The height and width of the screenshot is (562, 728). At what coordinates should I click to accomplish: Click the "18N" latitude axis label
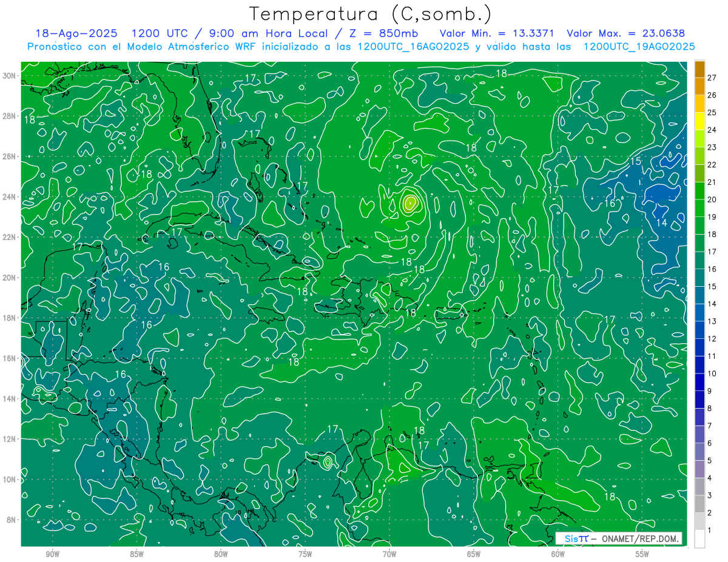tap(10, 318)
